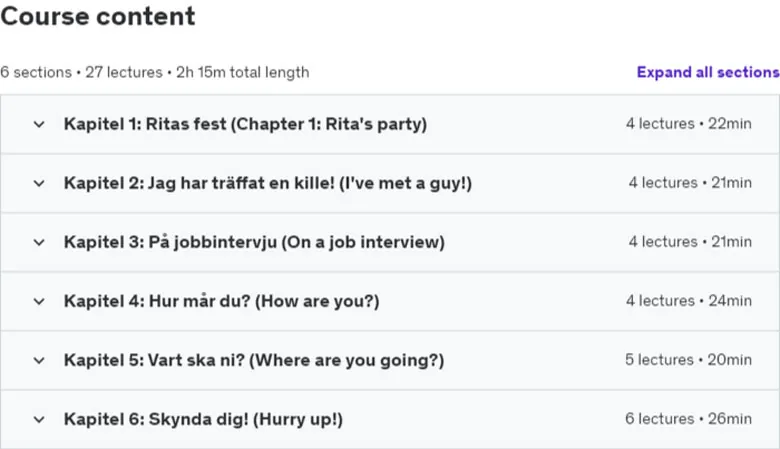Open Skynda dig! (Hurry up!) section title
Image resolution: width=780 pixels, height=449 pixels.
coord(203,419)
